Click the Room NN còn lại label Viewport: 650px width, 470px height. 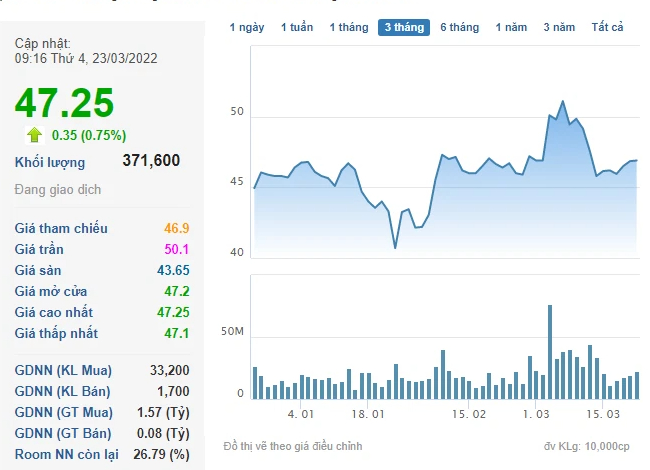[x=62, y=455]
